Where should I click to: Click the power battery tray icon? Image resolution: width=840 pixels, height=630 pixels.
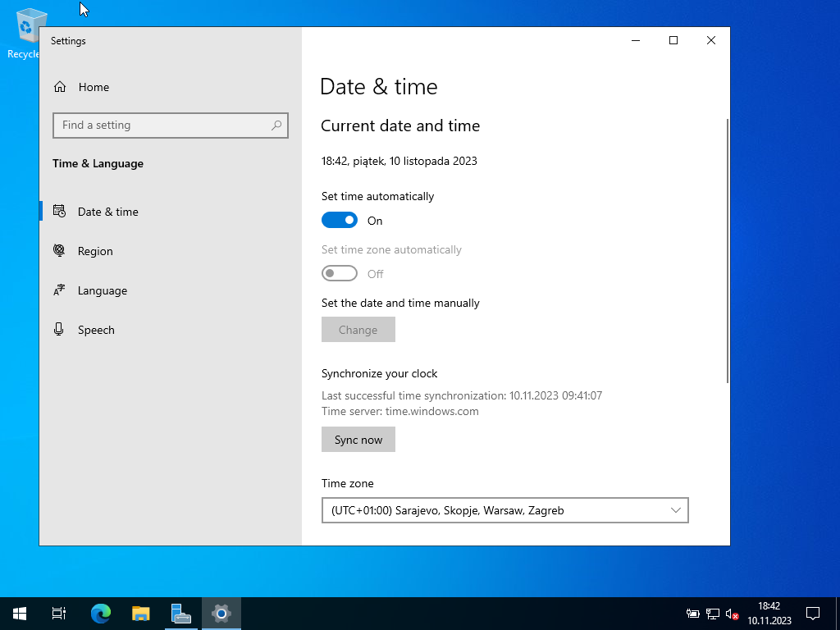coord(692,614)
